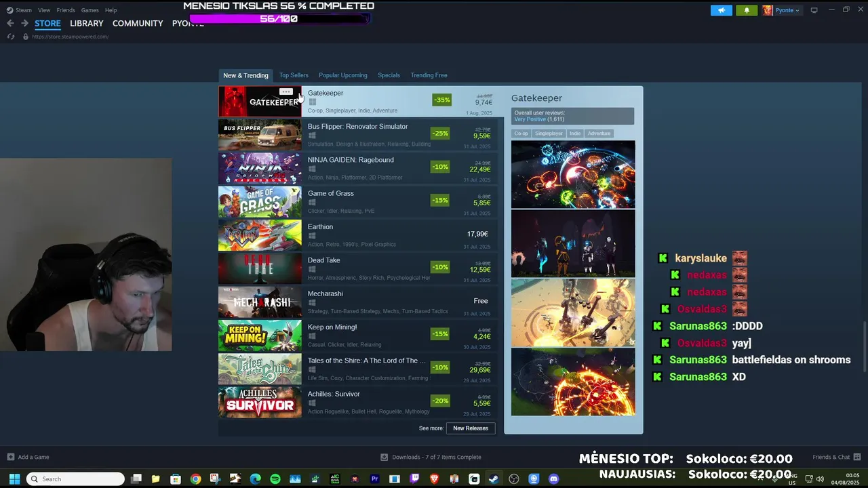
Task: Click the Co-op tag in Gatekeeper panel
Action: [x=521, y=134]
